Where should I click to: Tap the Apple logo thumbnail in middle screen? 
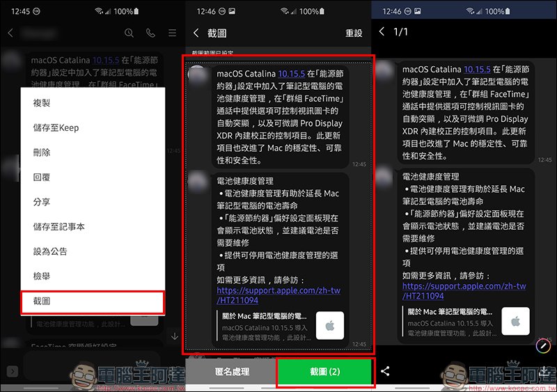[x=330, y=326]
